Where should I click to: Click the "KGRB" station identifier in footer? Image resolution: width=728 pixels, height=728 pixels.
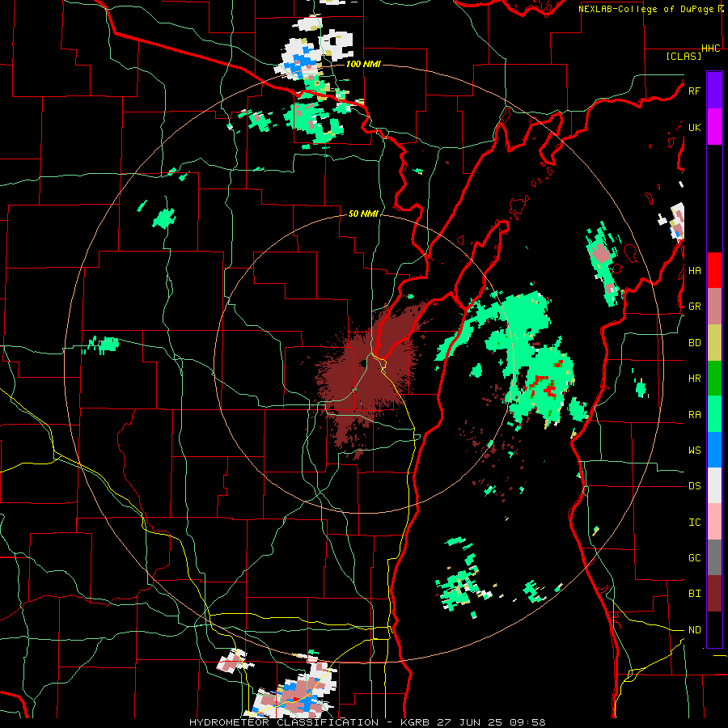(413, 722)
